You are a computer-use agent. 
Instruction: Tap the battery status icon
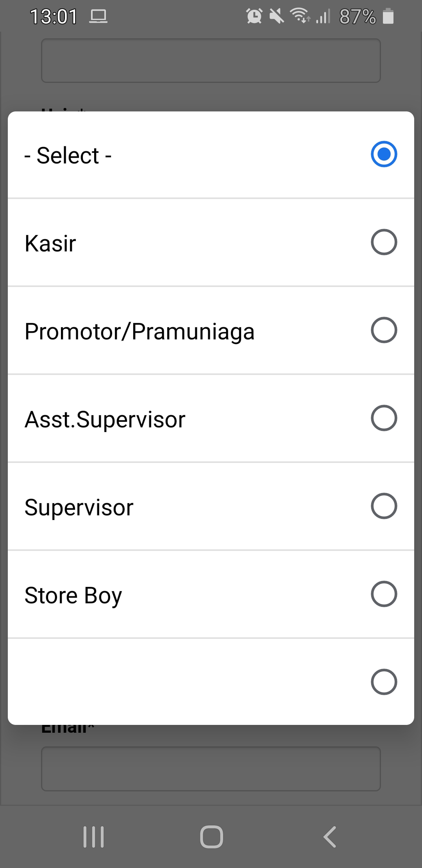[388, 16]
